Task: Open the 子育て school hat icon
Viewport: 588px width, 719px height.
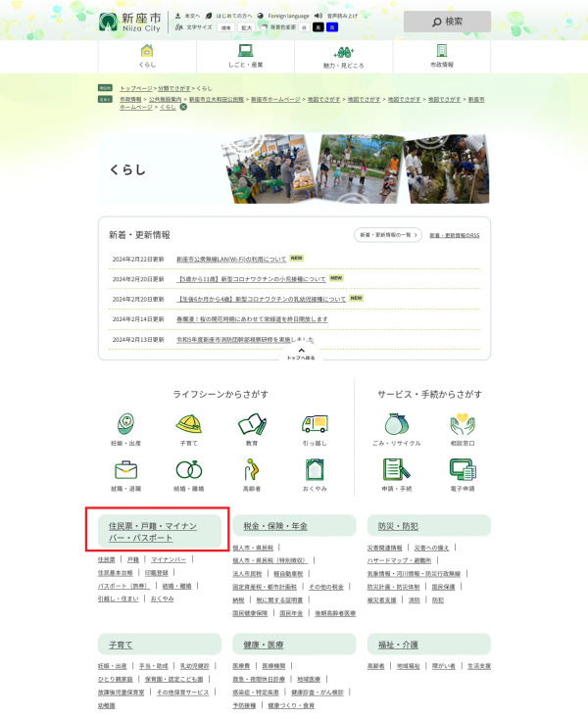Action: tap(188, 424)
